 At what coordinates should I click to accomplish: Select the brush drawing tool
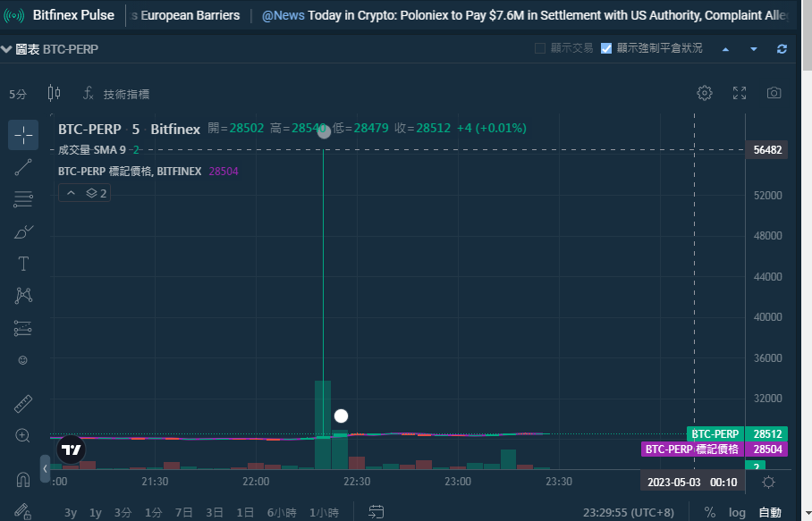pos(23,231)
